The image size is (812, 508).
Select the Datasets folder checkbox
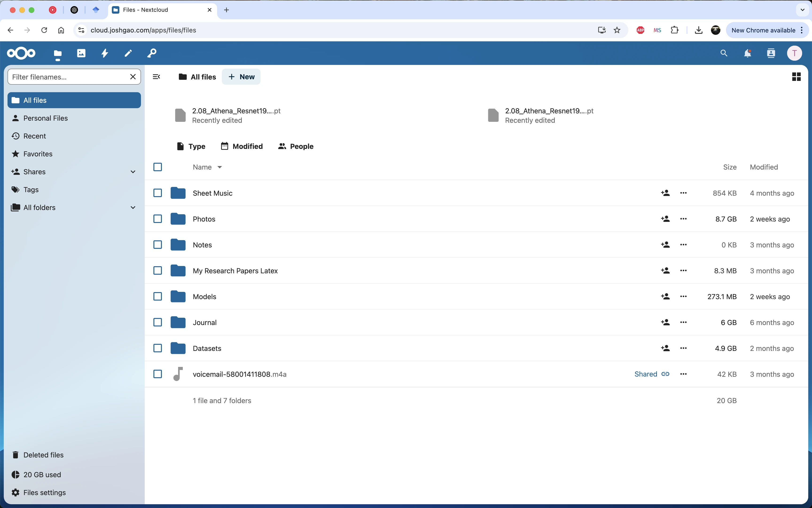pyautogui.click(x=158, y=348)
